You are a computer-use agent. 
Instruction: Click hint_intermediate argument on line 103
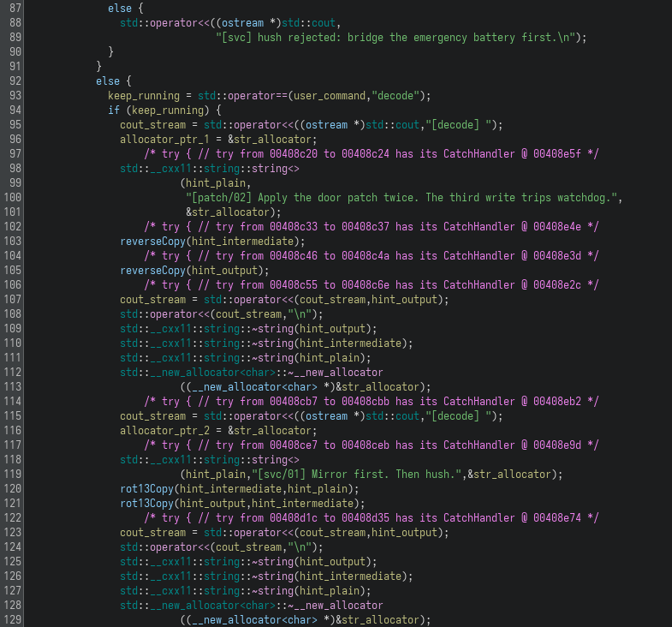coord(242,241)
